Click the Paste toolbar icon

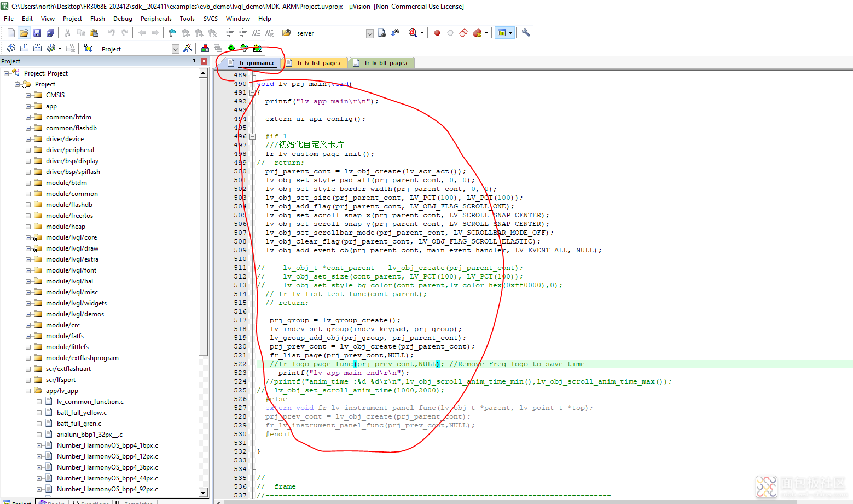click(x=94, y=33)
